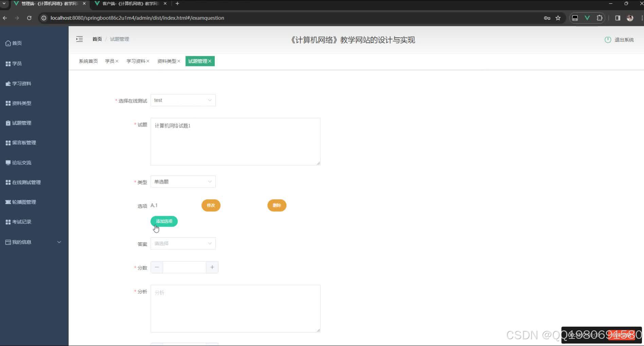Switch to the 学员 tab
Image resolution: width=644 pixels, height=346 pixels.
tap(110, 61)
